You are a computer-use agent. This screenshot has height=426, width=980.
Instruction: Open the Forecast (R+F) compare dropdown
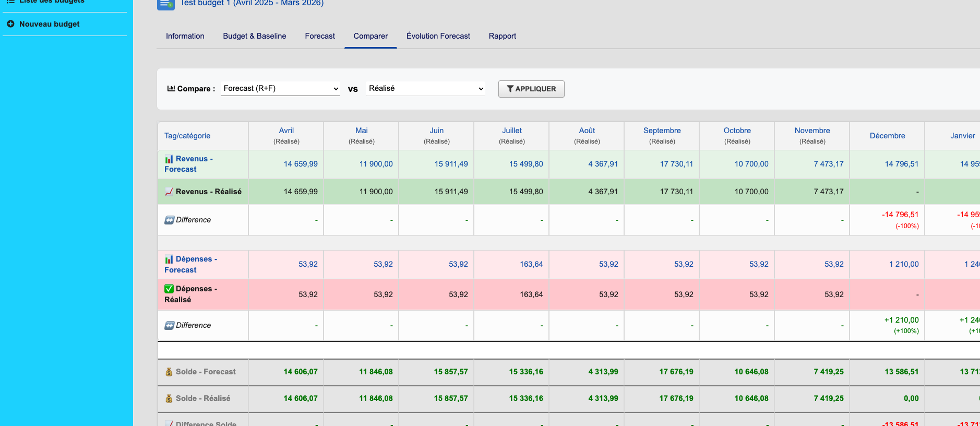pyautogui.click(x=280, y=89)
